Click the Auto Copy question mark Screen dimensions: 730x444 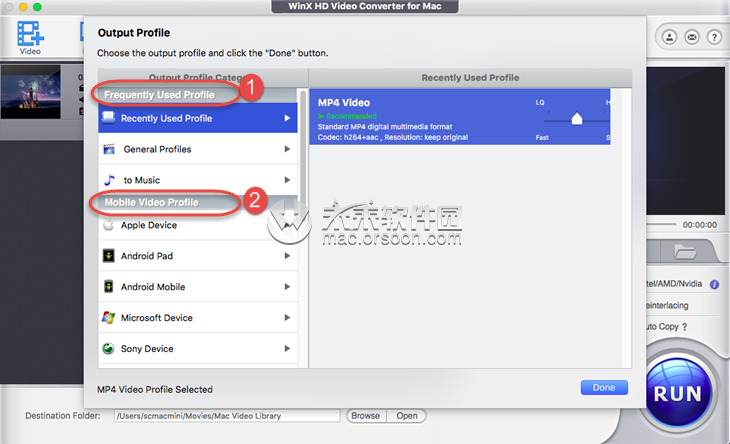pyautogui.click(x=684, y=327)
